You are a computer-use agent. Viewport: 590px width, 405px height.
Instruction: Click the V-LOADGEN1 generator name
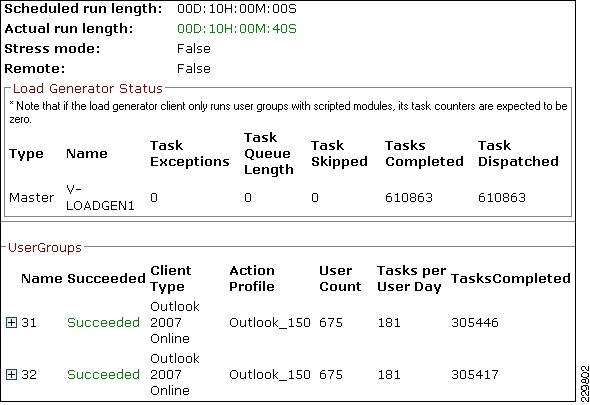pos(100,198)
